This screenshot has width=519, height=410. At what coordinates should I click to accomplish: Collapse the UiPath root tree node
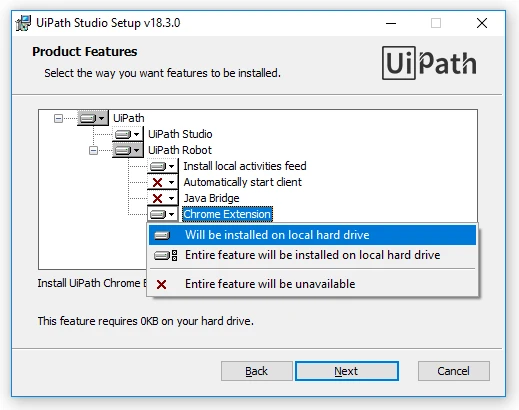58,118
